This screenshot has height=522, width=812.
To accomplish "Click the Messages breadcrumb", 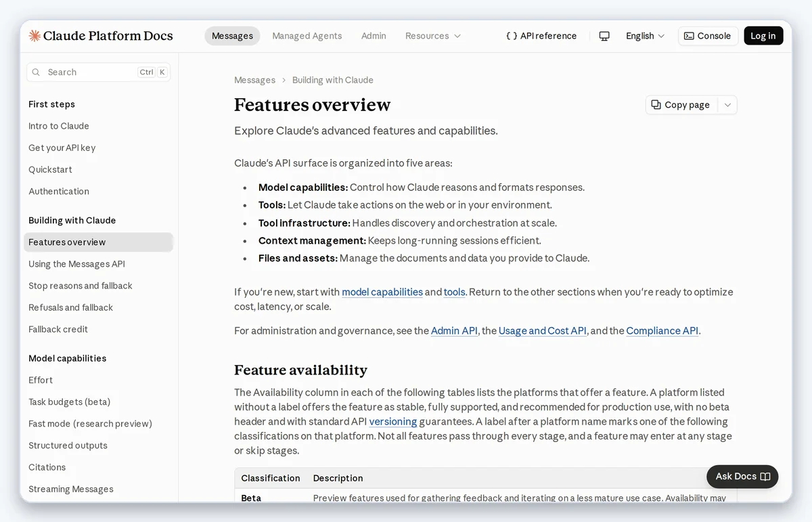I will (254, 80).
